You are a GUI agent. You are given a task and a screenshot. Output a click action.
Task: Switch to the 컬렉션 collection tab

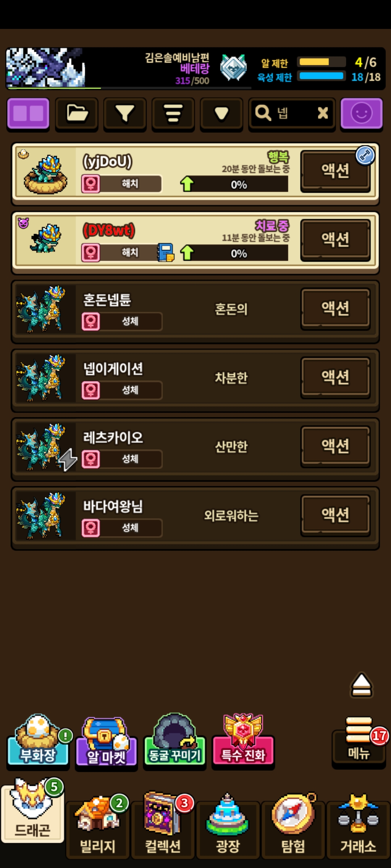[x=163, y=825]
